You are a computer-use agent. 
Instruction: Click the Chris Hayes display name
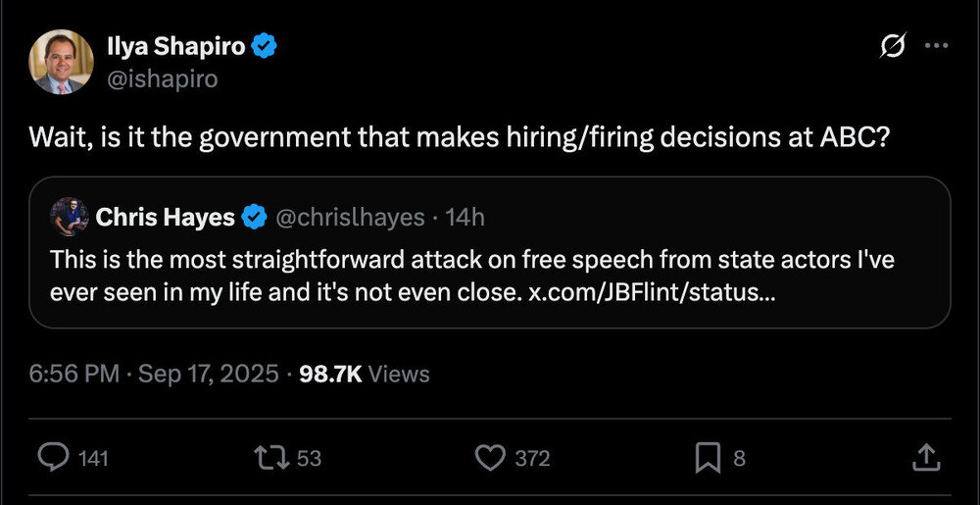click(x=166, y=217)
